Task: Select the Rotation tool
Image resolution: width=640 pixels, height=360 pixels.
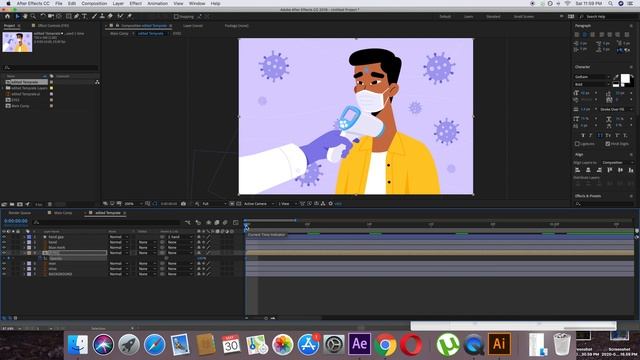Action: [43, 16]
